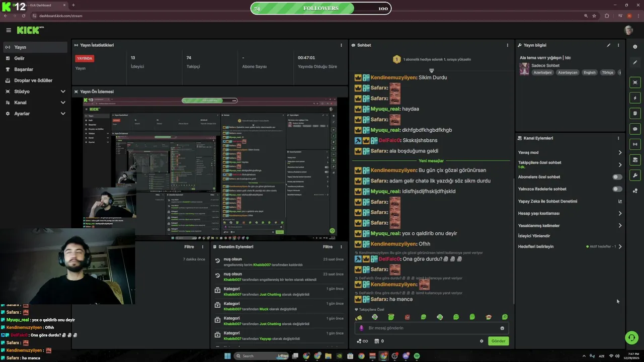644x362 pixels.
Task: Open the hamburger menu next to the Kick logo
Action: point(9,30)
